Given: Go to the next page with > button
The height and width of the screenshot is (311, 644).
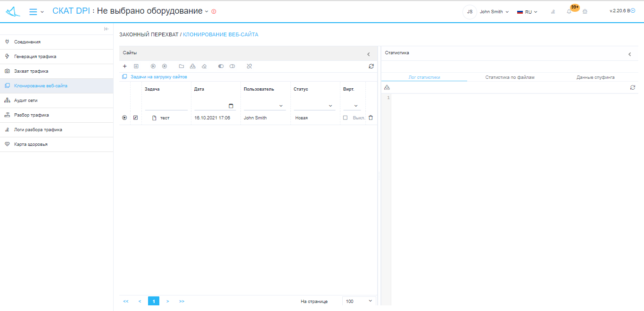Looking at the screenshot, I should click(167, 301).
